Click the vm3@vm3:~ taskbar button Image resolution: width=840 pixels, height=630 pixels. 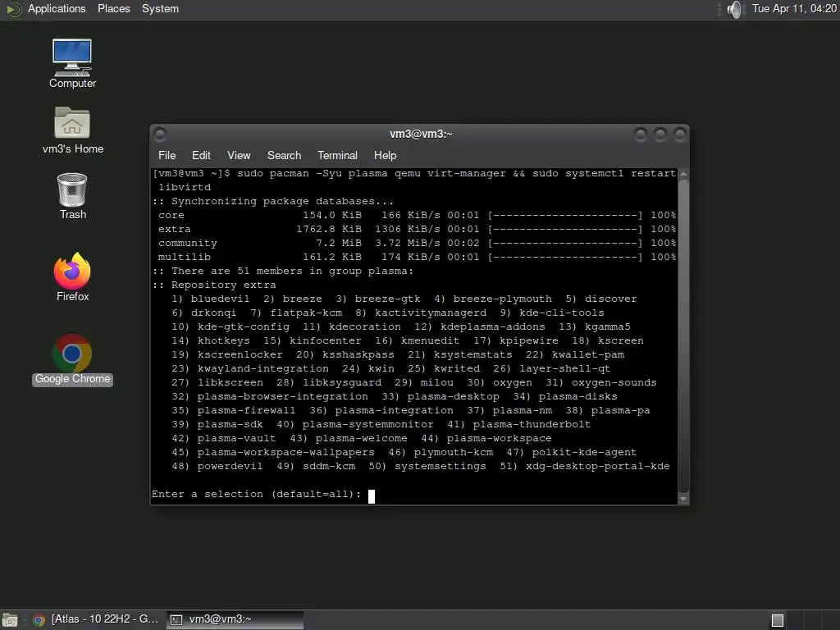235,619
